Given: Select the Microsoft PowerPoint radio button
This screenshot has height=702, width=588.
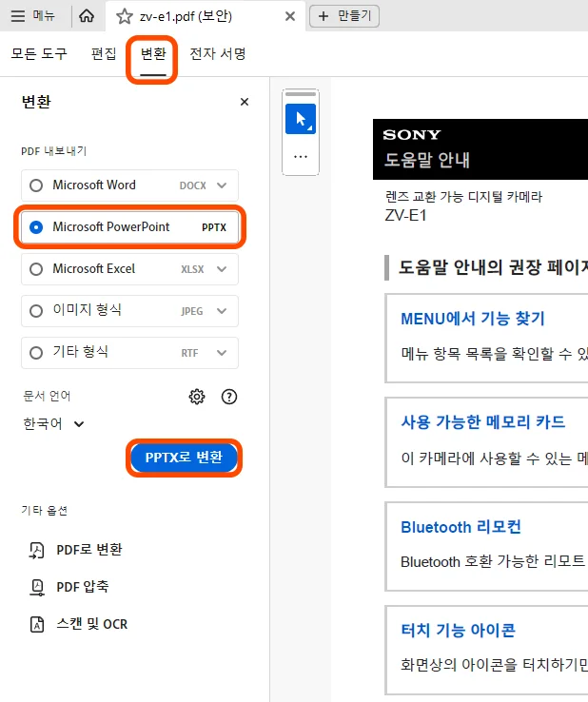Looking at the screenshot, I should click(x=36, y=227).
